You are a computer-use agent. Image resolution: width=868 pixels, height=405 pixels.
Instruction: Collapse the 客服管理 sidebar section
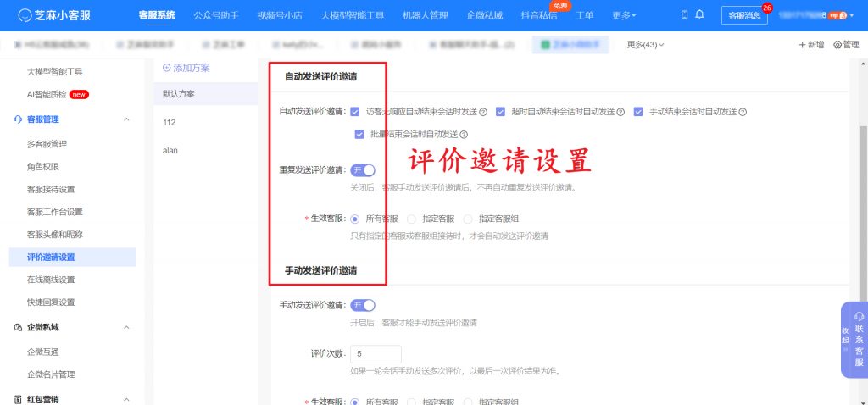tap(126, 119)
